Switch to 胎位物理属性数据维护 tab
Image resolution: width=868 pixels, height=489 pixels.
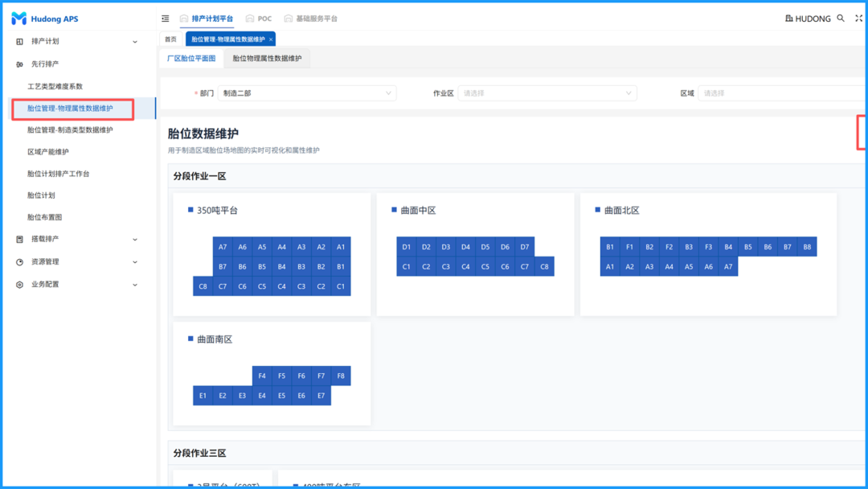click(267, 59)
